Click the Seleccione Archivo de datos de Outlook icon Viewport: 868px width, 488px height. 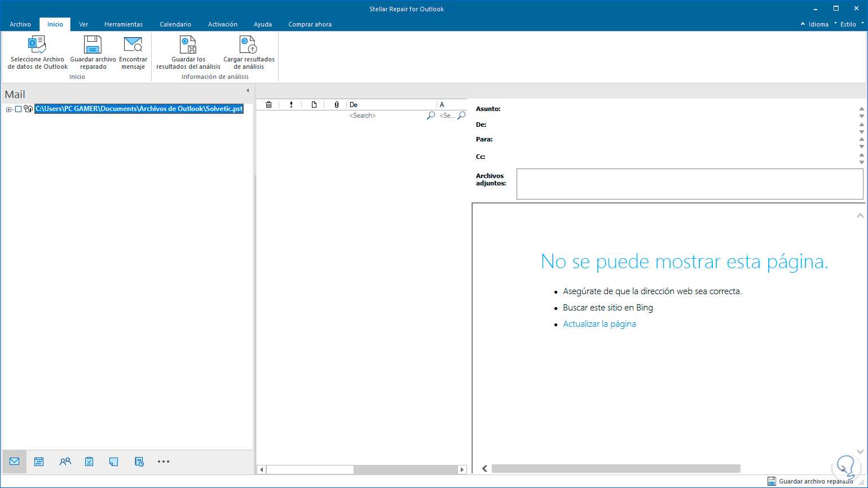click(x=37, y=45)
